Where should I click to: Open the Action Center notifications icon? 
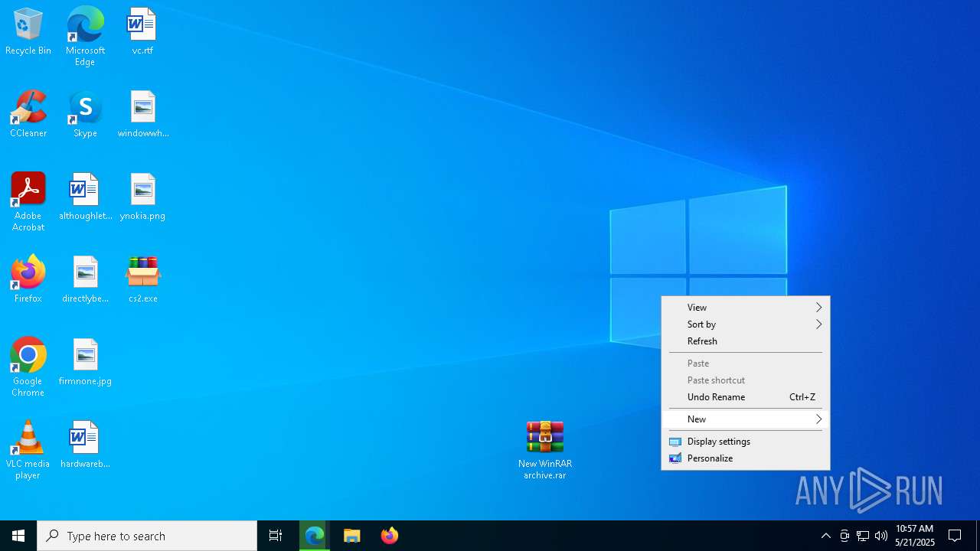(x=955, y=536)
